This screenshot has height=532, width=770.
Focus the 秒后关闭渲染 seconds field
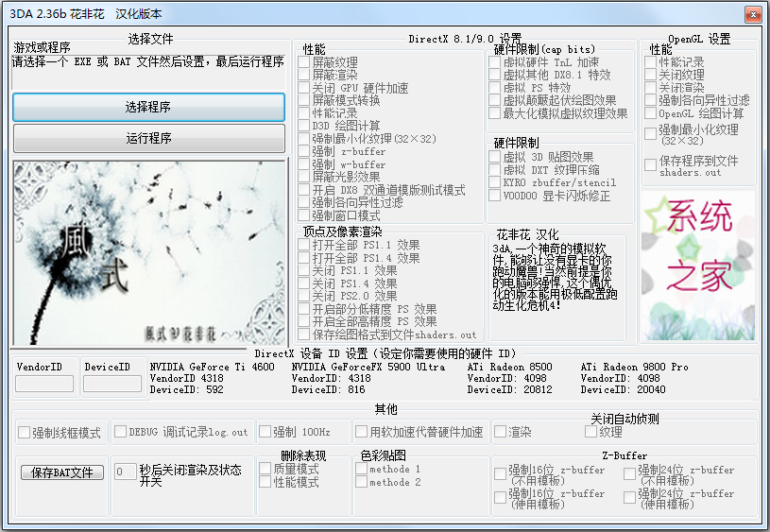coord(125,471)
